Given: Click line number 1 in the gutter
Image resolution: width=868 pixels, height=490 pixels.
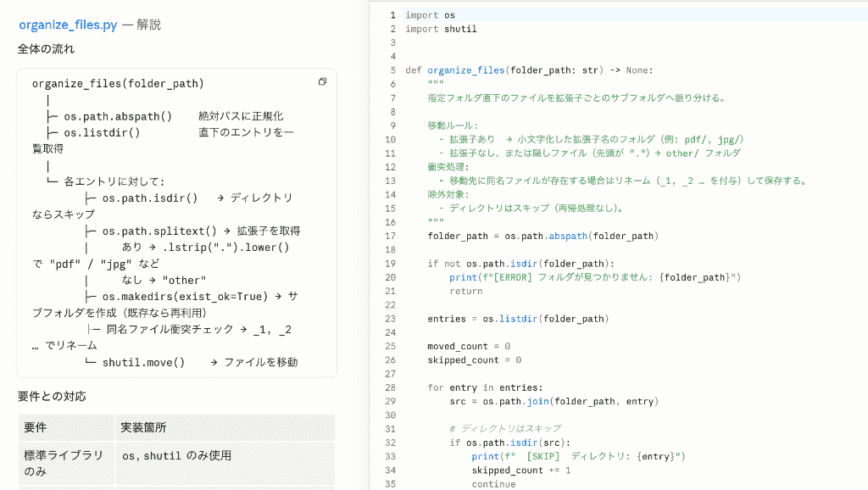Looking at the screenshot, I should 392,15.
